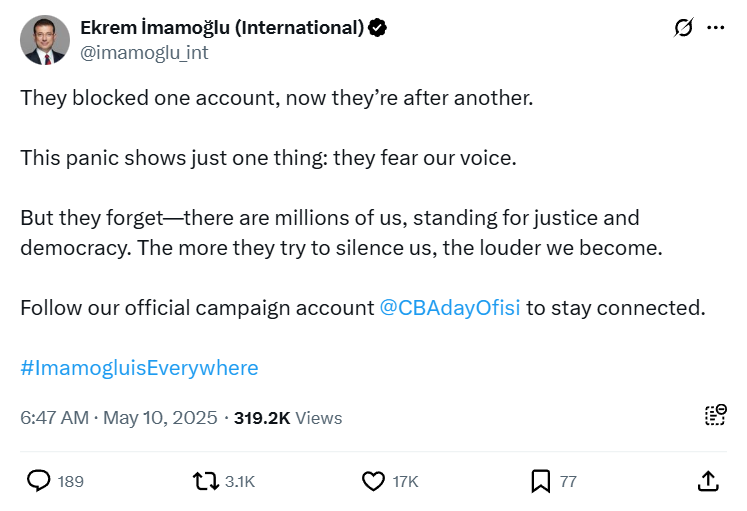Repost the tweet using the retweet icon
Screen dimensions: 747x511
point(206,481)
